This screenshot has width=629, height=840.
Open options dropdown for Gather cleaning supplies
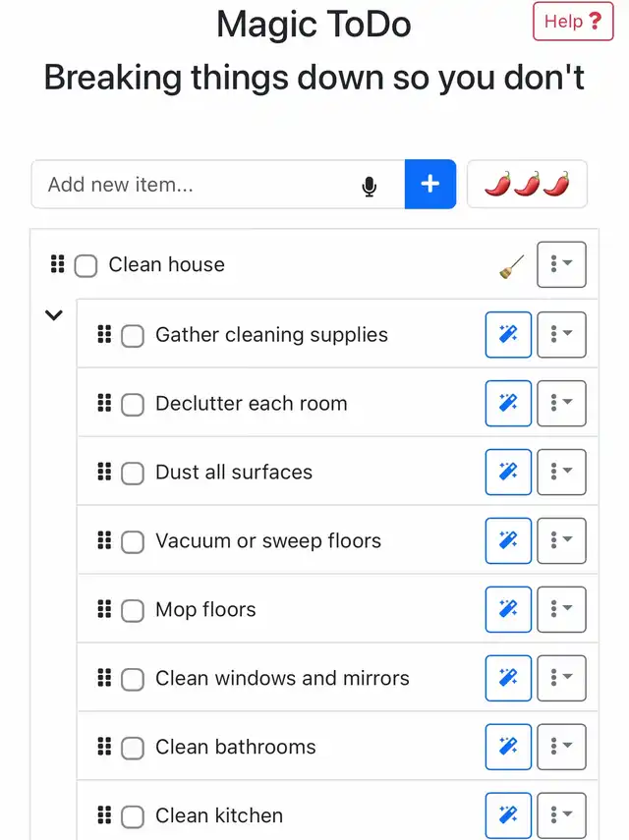coord(561,335)
